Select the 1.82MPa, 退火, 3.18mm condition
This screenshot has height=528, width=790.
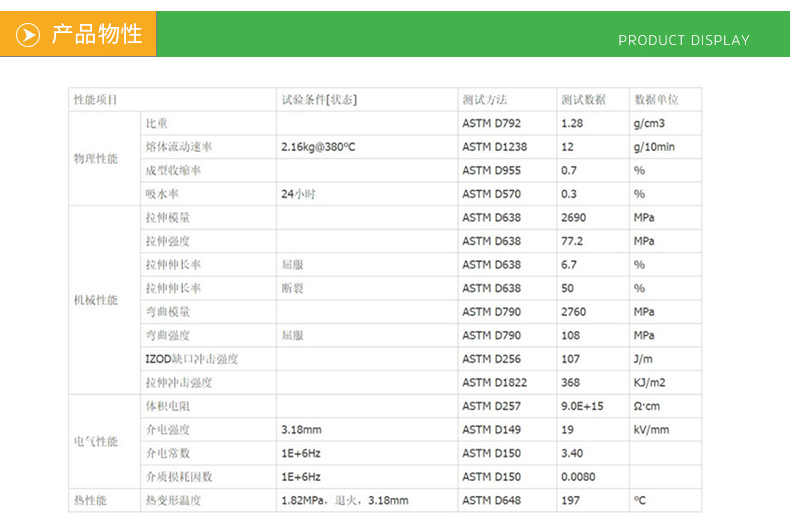345,500
